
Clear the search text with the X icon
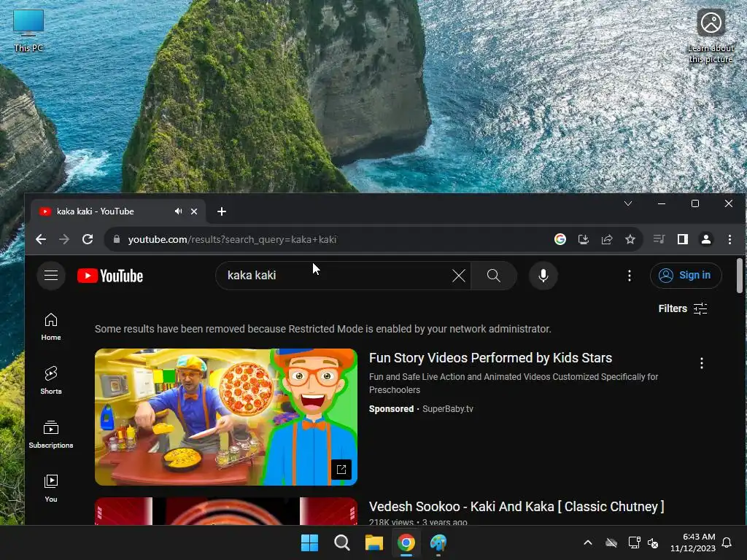coord(458,275)
